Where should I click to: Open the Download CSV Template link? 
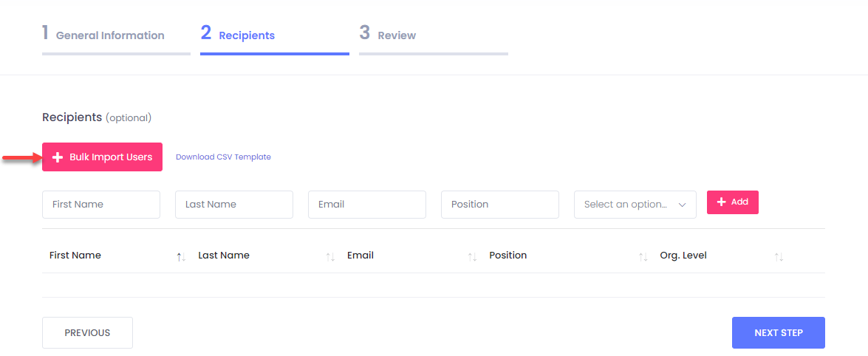(223, 157)
